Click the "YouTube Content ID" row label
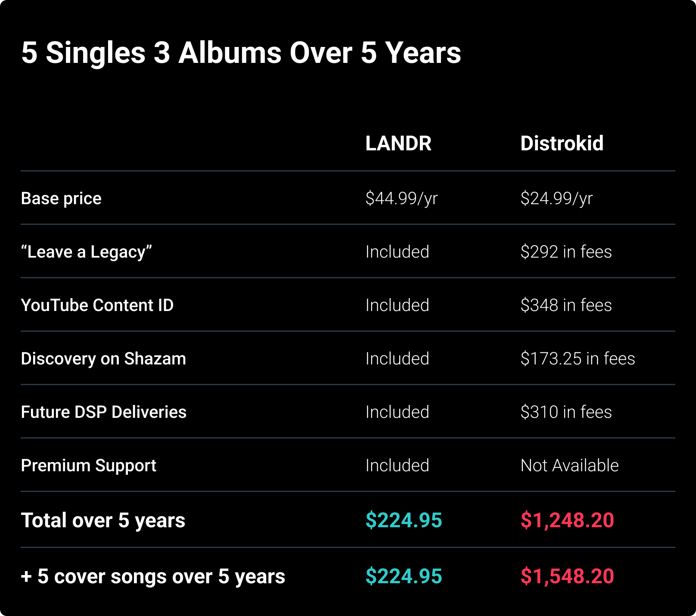Image resolution: width=696 pixels, height=616 pixels. 97,305
